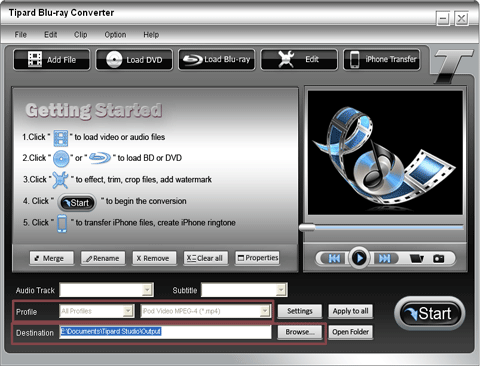Take a snapshot with the camera icon
The height and width of the screenshot is (366, 480).
438,258
